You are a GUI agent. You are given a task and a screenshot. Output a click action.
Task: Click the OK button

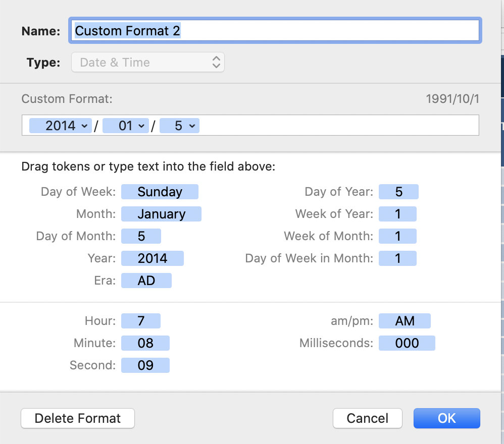coord(447,418)
